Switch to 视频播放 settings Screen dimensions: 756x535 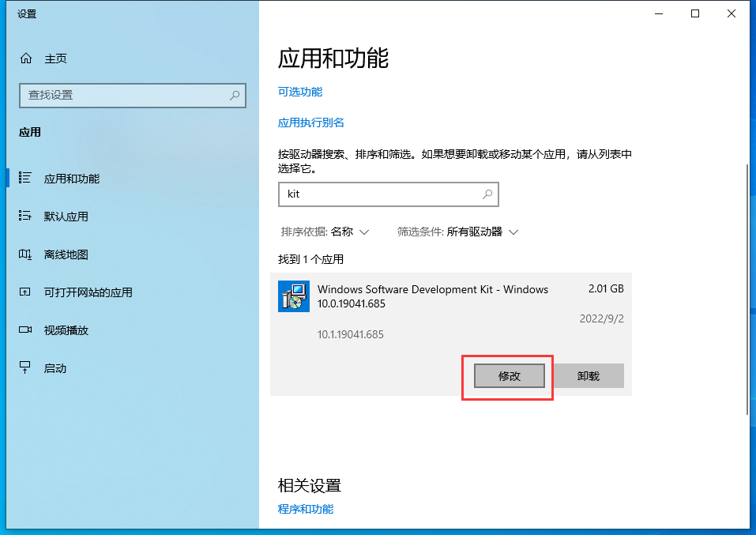point(66,330)
